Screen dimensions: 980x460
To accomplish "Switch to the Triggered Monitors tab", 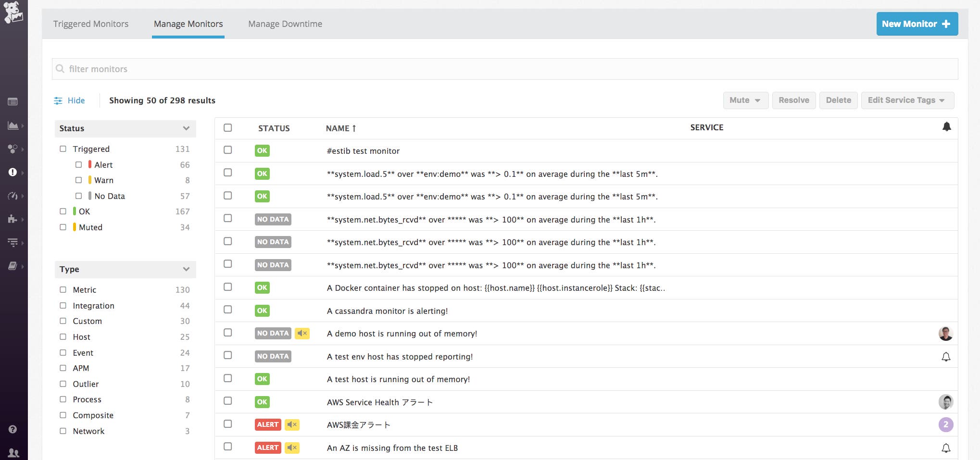I will [91, 24].
